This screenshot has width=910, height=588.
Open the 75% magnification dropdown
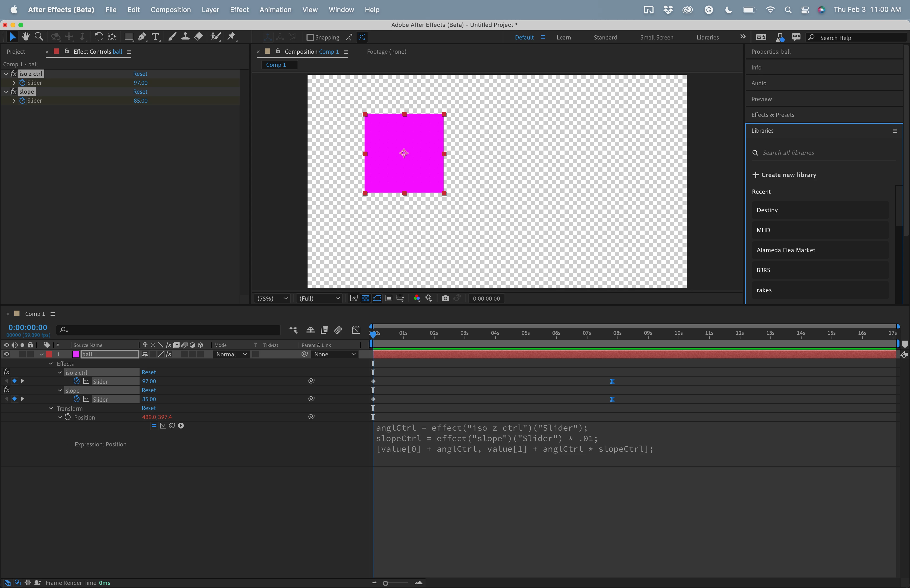273,298
